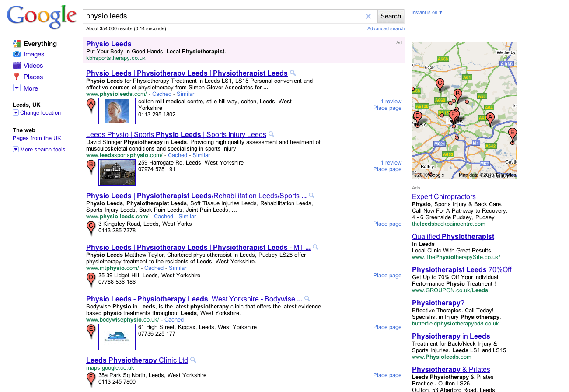The width and height of the screenshot is (569, 392).
Task: Select Pages from the UK filter
Action: pyautogui.click(x=37, y=138)
